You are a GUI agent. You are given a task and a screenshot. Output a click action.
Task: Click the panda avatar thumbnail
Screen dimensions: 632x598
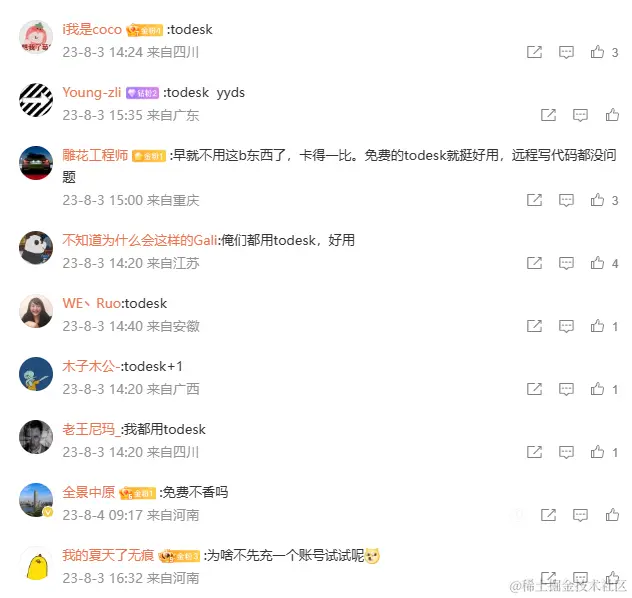36,248
